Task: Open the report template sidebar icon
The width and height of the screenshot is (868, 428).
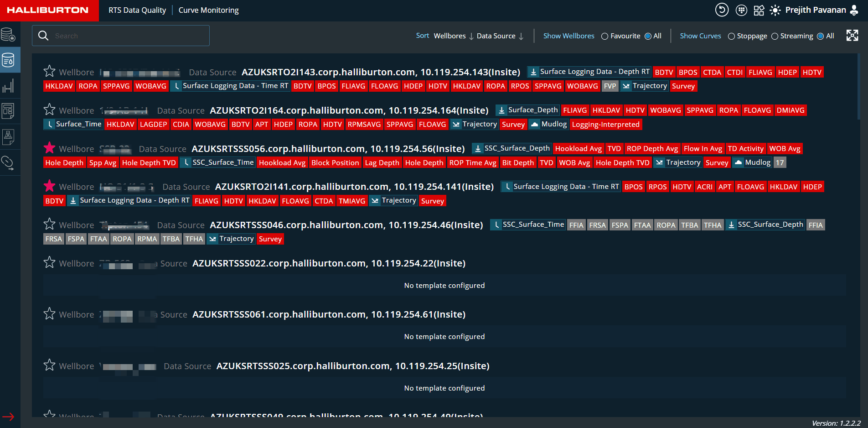Action: (8, 111)
